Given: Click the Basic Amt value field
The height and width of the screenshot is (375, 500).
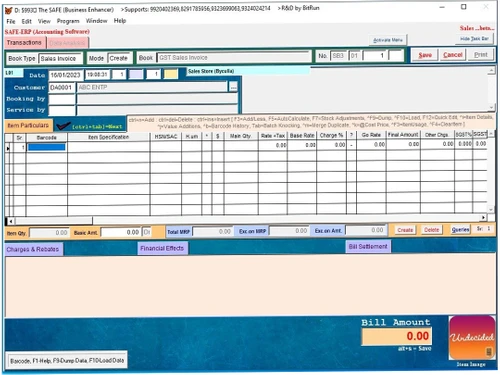Looking at the screenshot, I should (x=121, y=232).
